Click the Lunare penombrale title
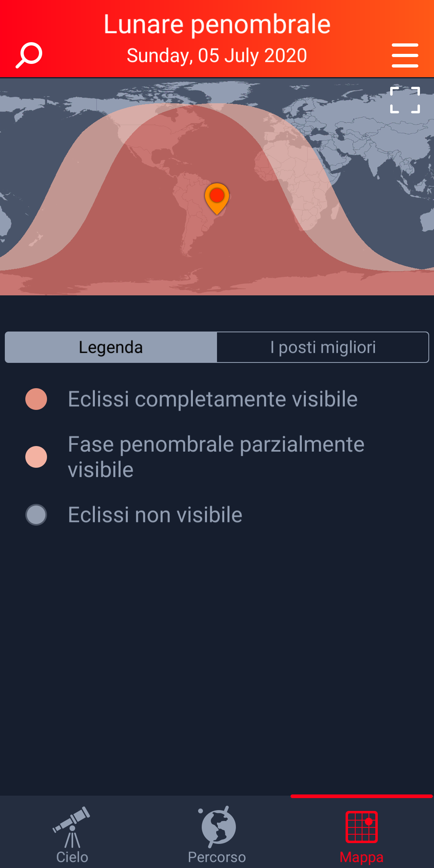 coord(217,24)
